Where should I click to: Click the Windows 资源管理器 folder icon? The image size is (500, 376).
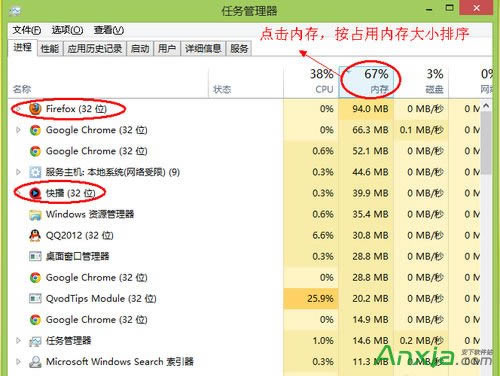coord(35,214)
